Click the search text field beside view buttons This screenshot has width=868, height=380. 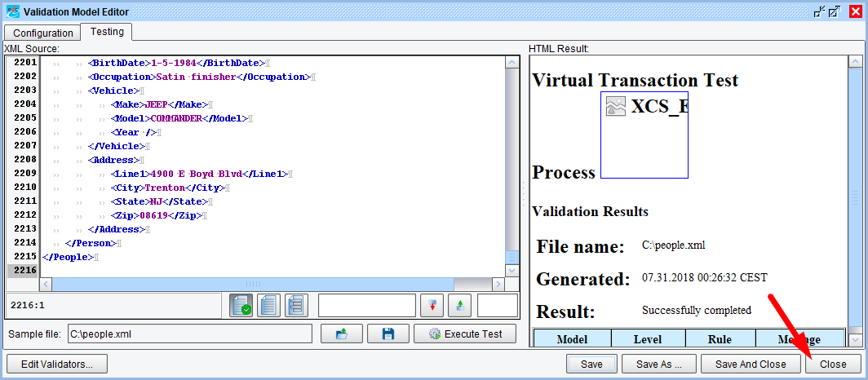coord(366,306)
